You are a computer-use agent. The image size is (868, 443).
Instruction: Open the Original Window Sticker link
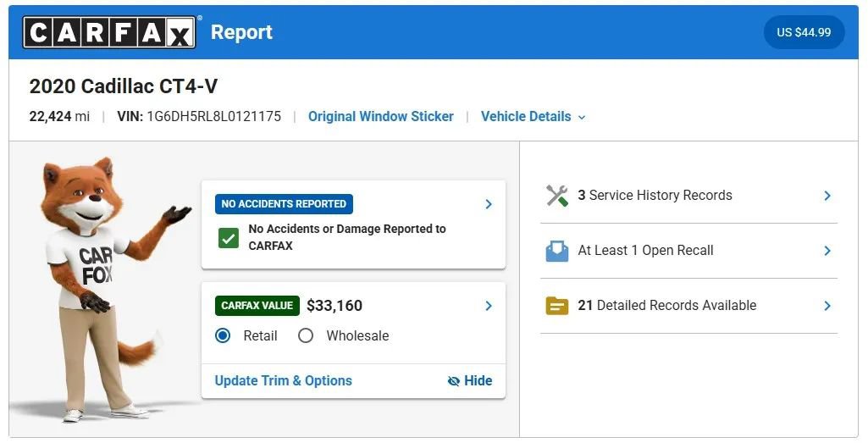pos(381,117)
